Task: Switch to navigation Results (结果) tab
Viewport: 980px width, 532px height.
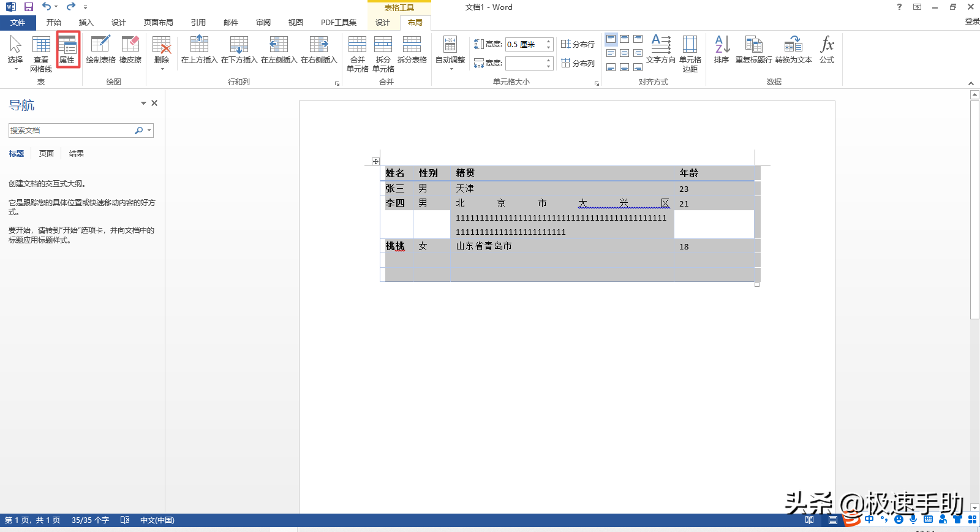Action: tap(77, 154)
